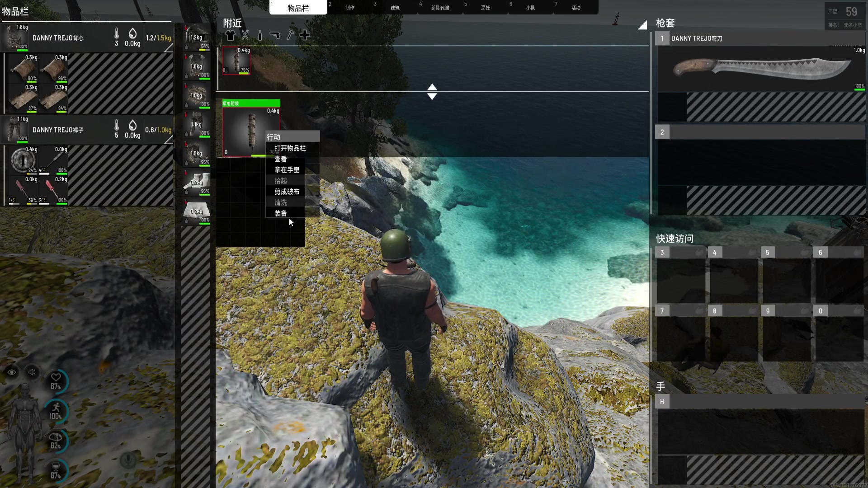Select the equipped camo shirt slot 1.0kg
Screen dimensions: 868x488
pos(197,95)
